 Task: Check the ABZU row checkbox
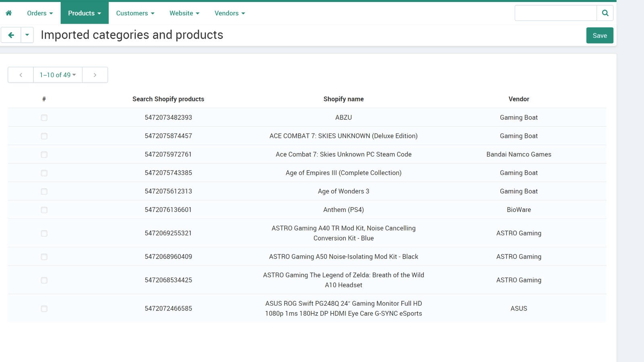(44, 118)
